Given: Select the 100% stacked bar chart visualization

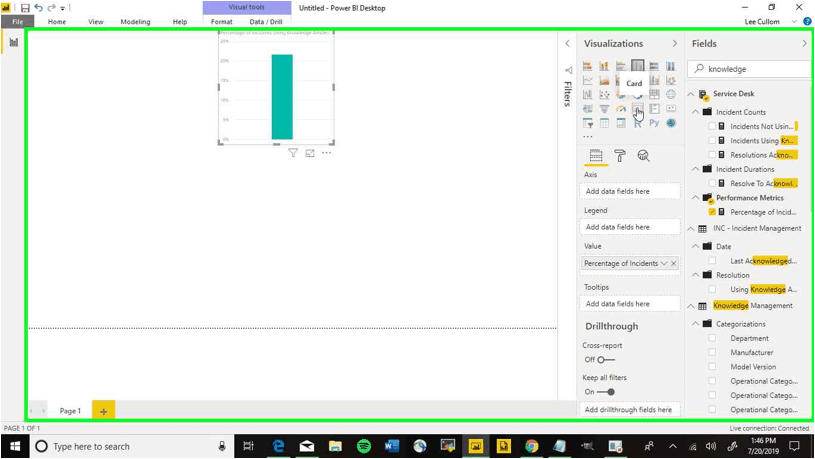Looking at the screenshot, I should pyautogui.click(x=654, y=66).
